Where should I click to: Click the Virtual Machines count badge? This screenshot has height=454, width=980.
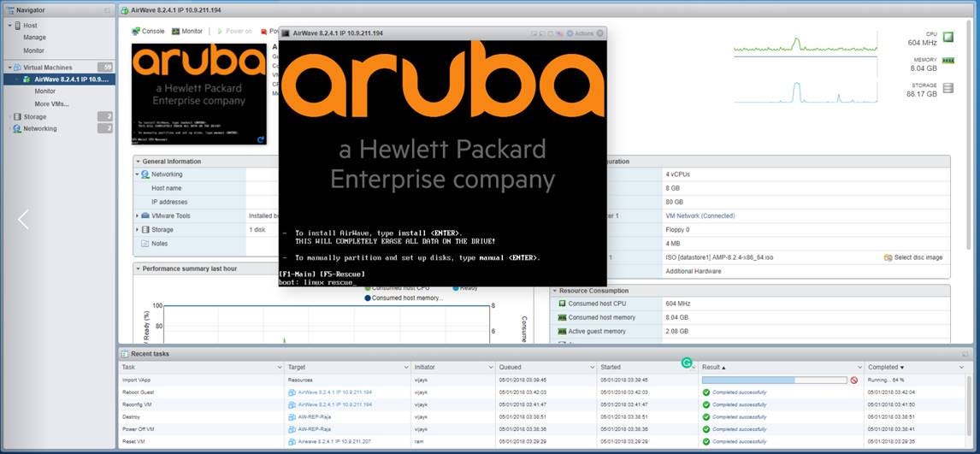[105, 68]
